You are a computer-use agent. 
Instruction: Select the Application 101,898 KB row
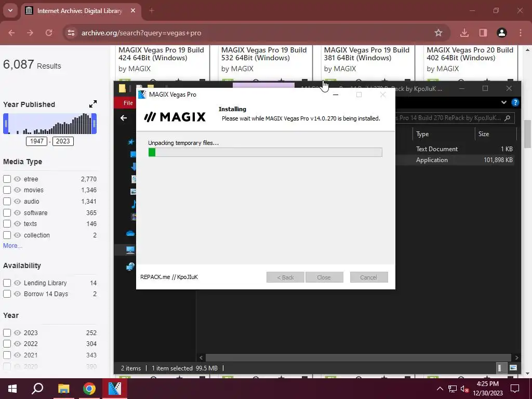(x=455, y=160)
